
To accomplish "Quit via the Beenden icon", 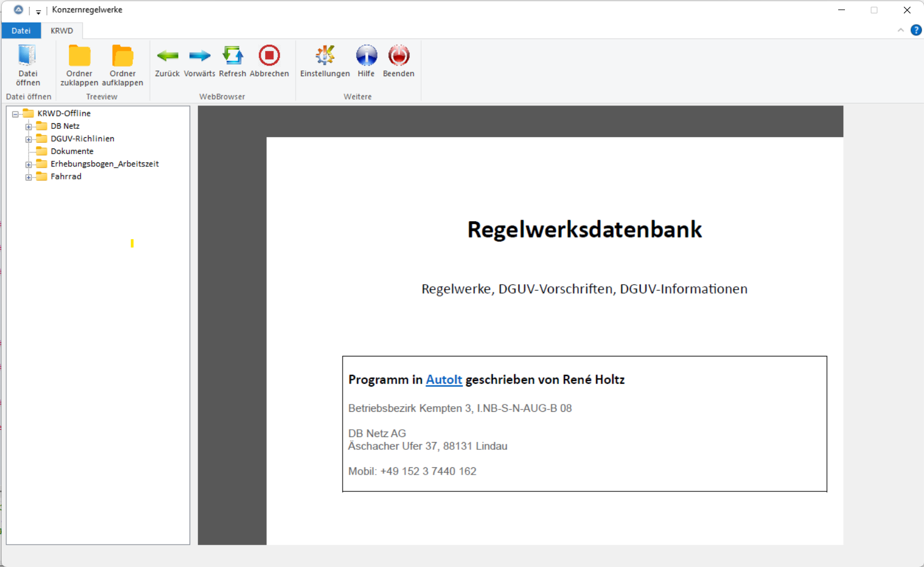I will coord(399,55).
